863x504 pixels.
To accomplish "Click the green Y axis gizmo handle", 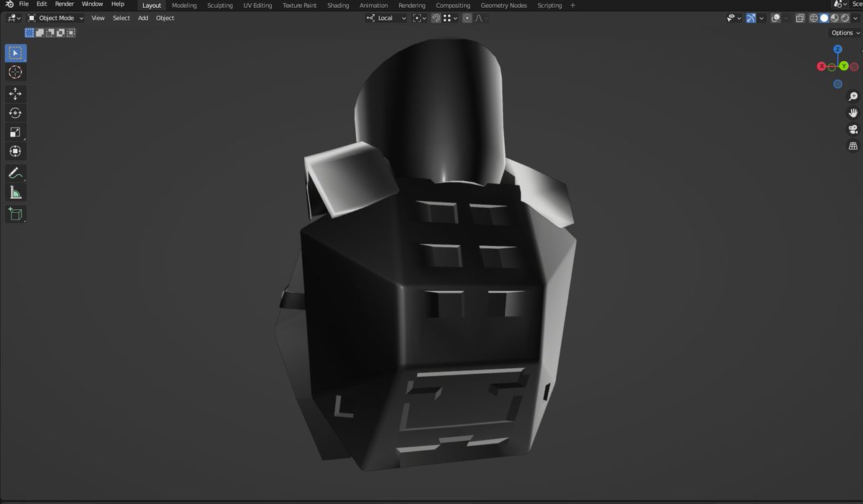I will click(844, 66).
